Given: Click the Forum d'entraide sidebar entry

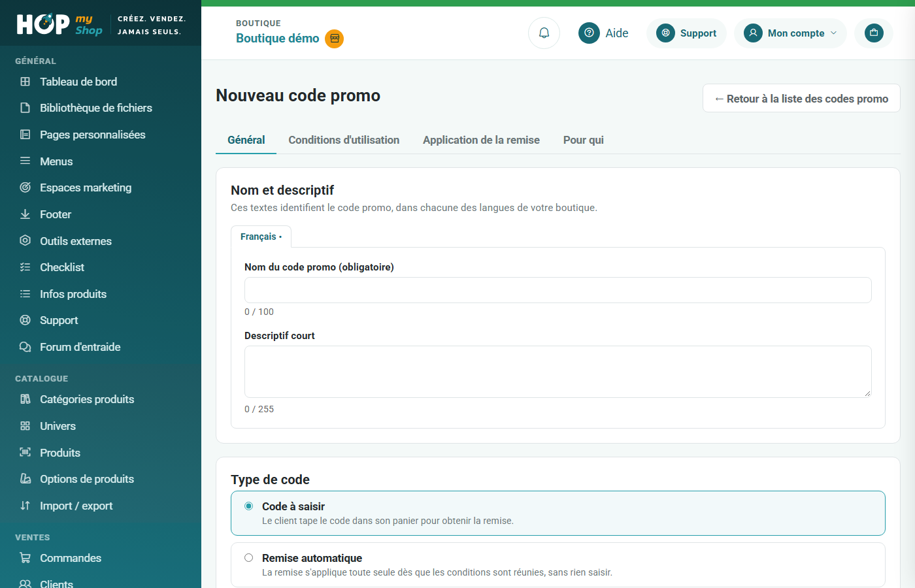Looking at the screenshot, I should pyautogui.click(x=80, y=347).
